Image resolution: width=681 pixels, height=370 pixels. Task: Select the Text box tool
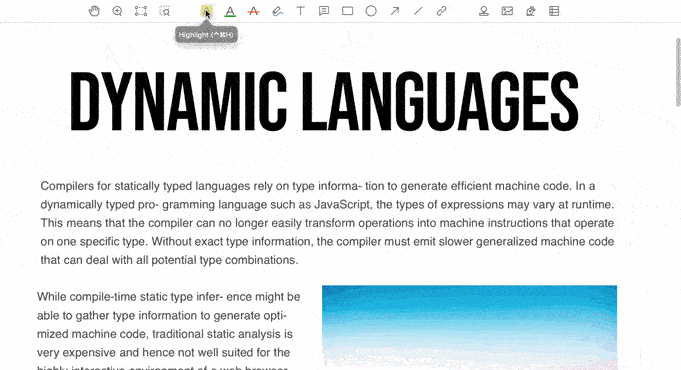point(301,11)
